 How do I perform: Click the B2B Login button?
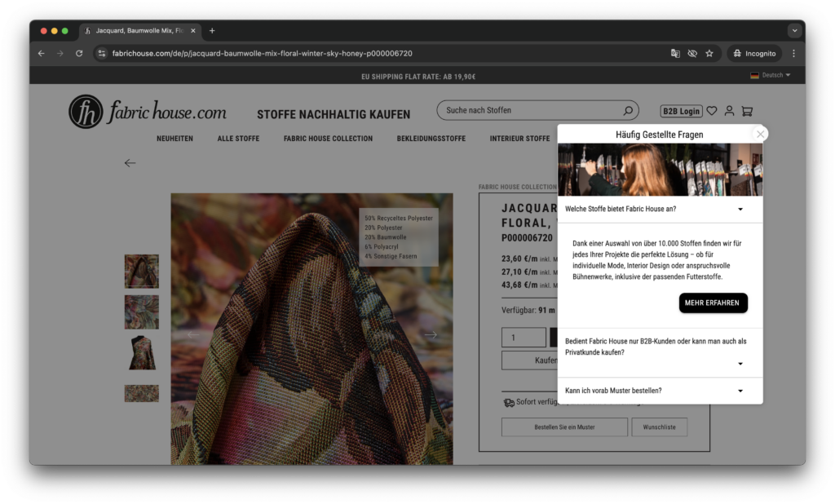(x=680, y=111)
